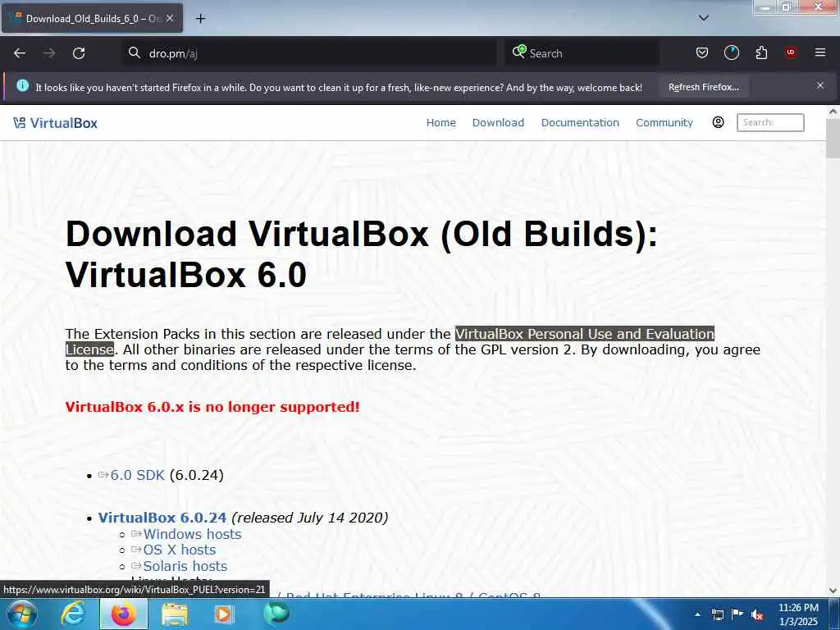Screen dimensions: 840x630
Task: Click the page scrollbar down arrow
Action: coord(833,591)
